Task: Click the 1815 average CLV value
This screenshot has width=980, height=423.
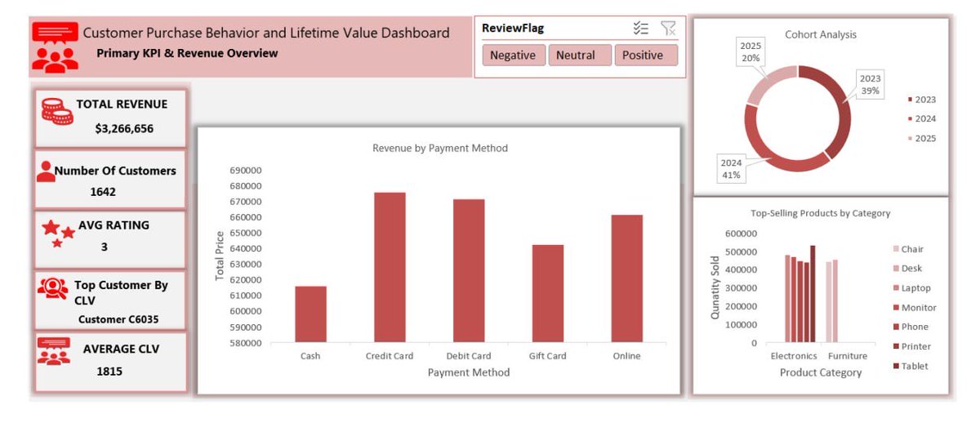Action: click(110, 371)
